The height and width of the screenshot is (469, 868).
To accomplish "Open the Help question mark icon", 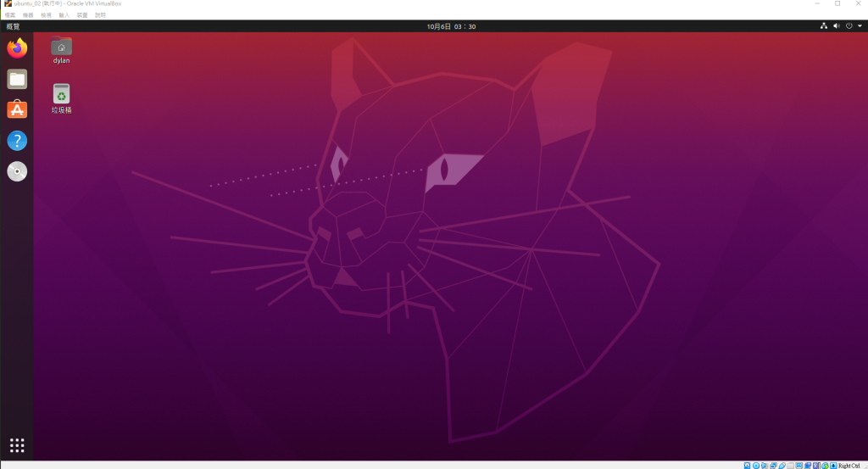I will (17, 141).
